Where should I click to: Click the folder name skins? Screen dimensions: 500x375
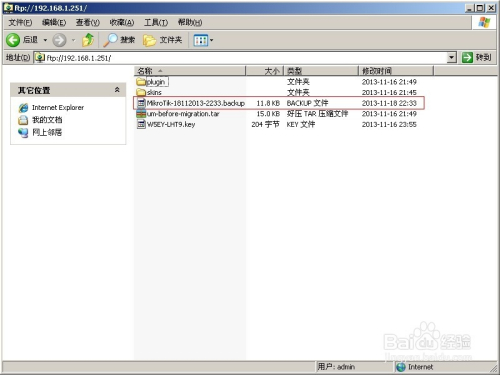pyautogui.click(x=154, y=93)
